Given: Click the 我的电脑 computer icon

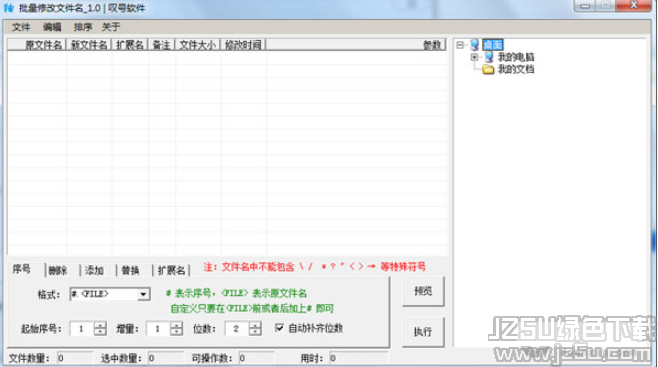Looking at the screenshot, I should (x=489, y=57).
